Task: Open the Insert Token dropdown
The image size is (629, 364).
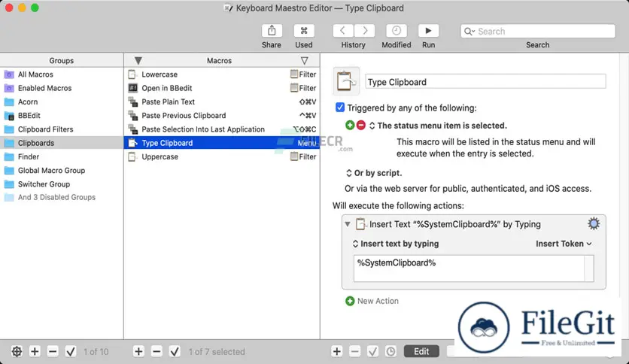Action: (x=564, y=244)
